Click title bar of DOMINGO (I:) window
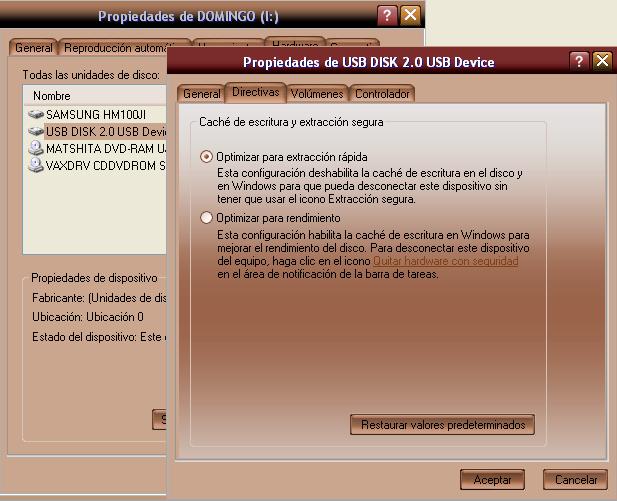Viewport: 617px width, 501px height. [188, 16]
